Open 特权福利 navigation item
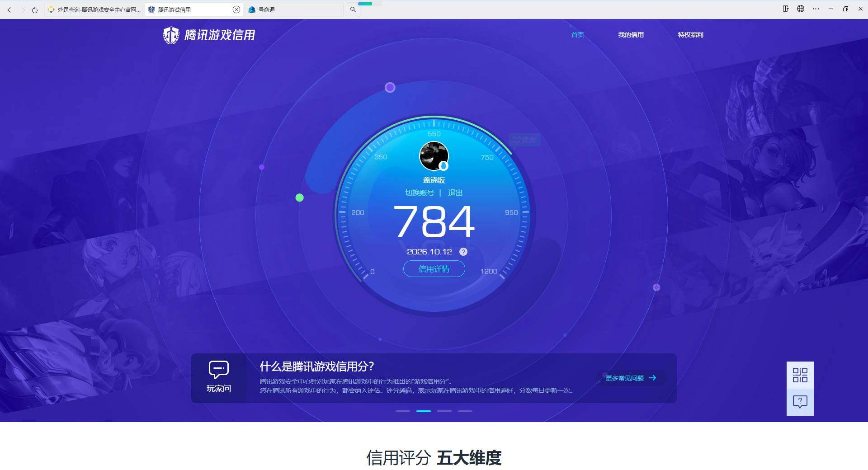Screen dimensions: 868x470 tap(690, 35)
